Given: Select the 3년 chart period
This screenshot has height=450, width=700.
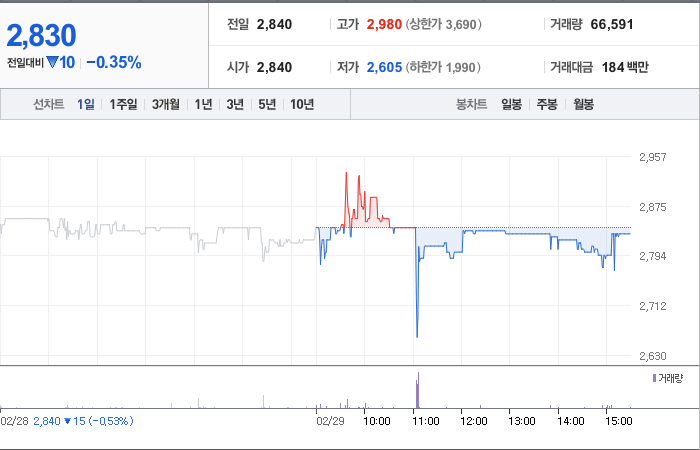Looking at the screenshot, I should tap(235, 104).
